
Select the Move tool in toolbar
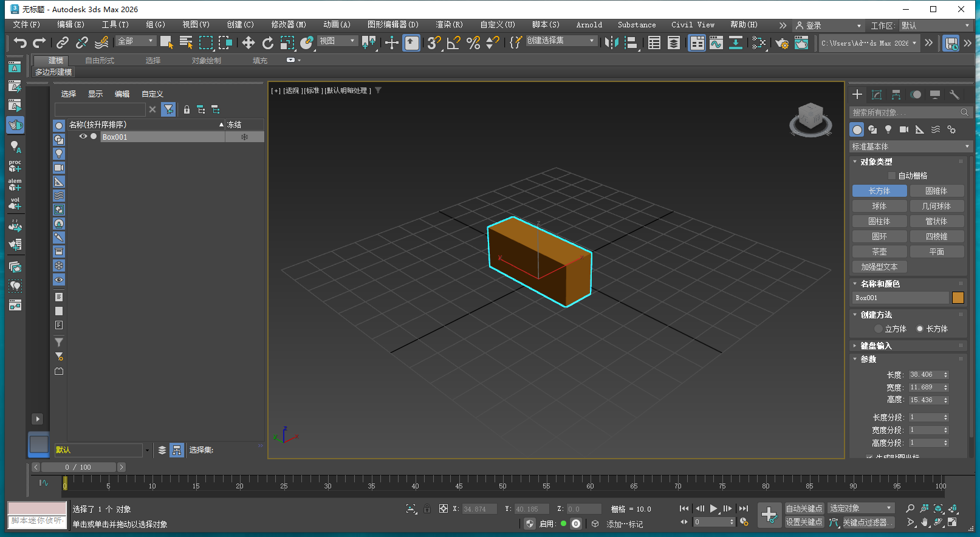(x=248, y=43)
